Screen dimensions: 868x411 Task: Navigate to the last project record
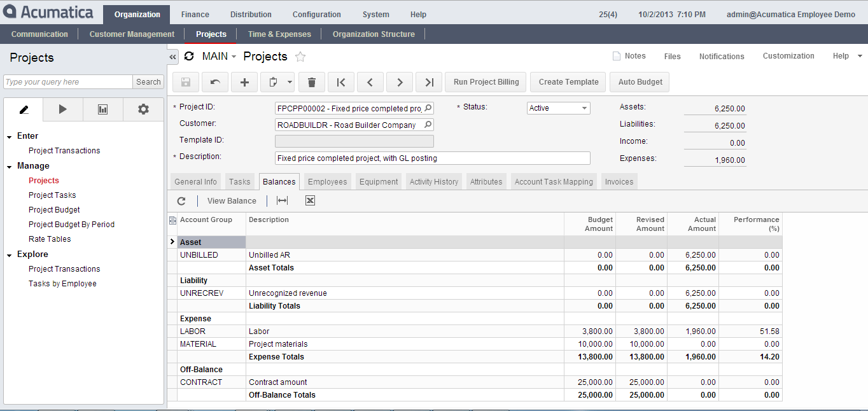[428, 81]
